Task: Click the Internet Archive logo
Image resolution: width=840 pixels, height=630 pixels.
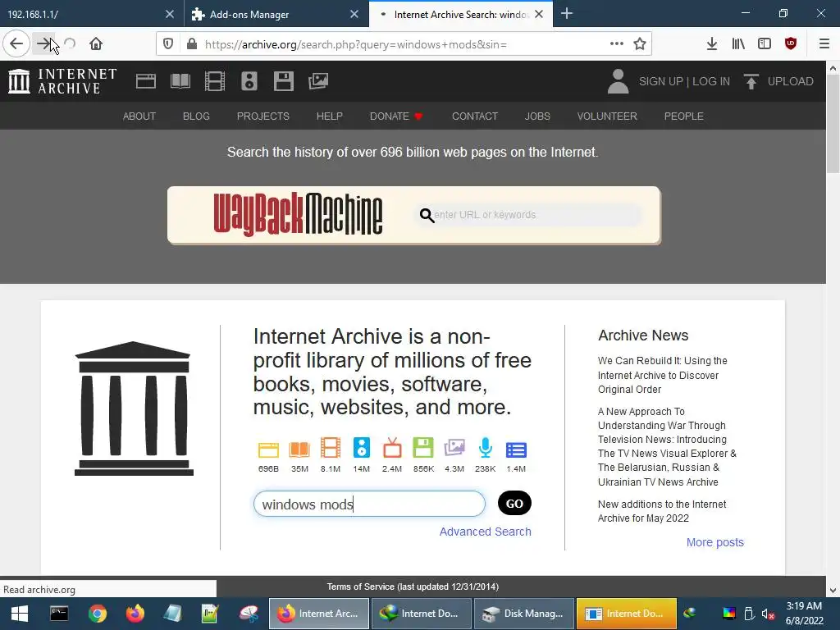Action: (x=62, y=81)
